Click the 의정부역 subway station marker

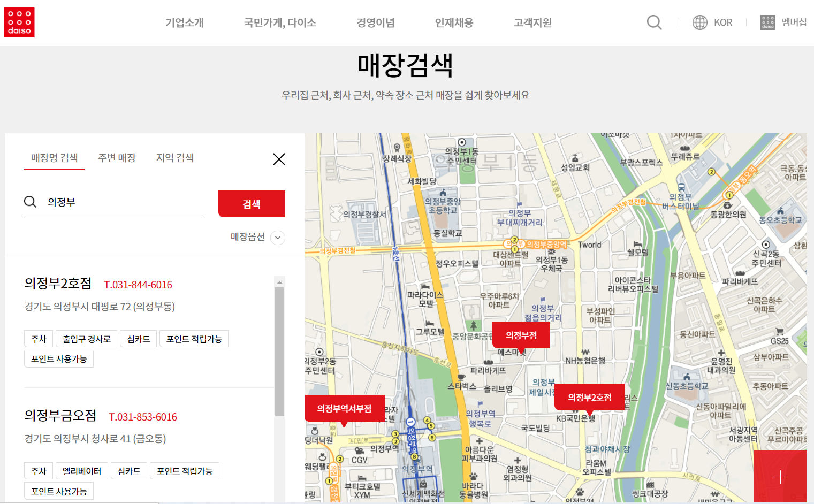[x=410, y=422]
